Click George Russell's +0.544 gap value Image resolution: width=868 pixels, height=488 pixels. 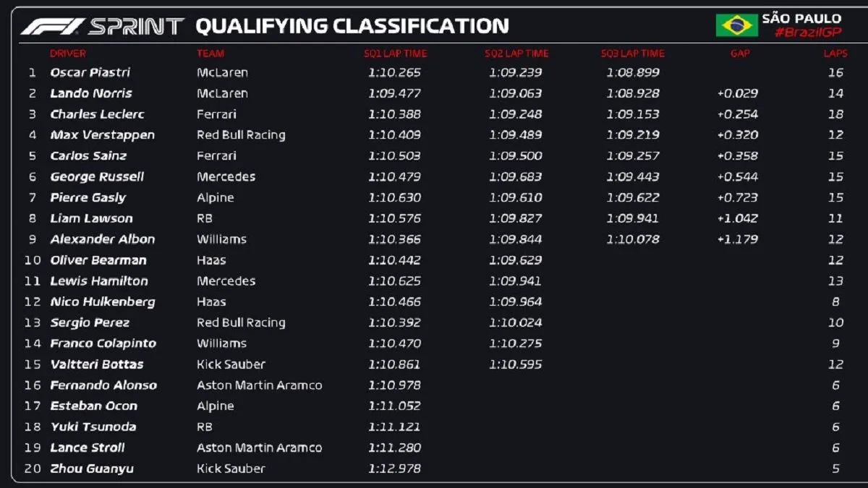pos(737,177)
